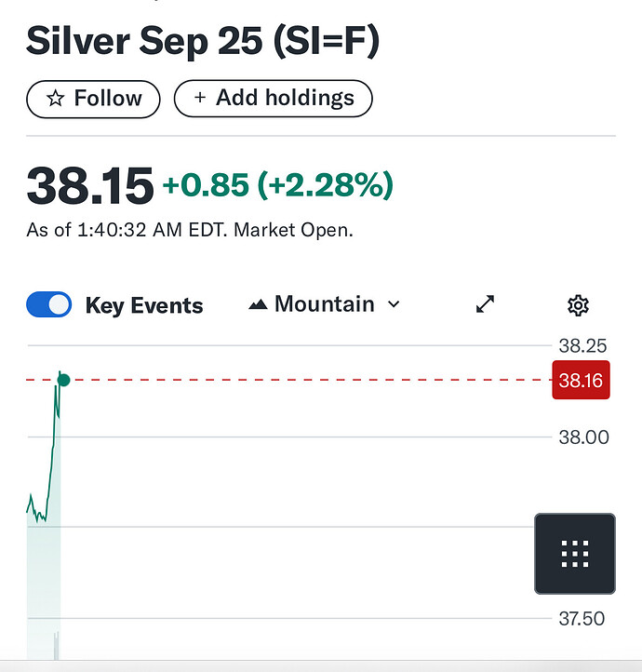642x672 pixels.
Task: Click the plus icon beside Add holdings
Action: 200,98
